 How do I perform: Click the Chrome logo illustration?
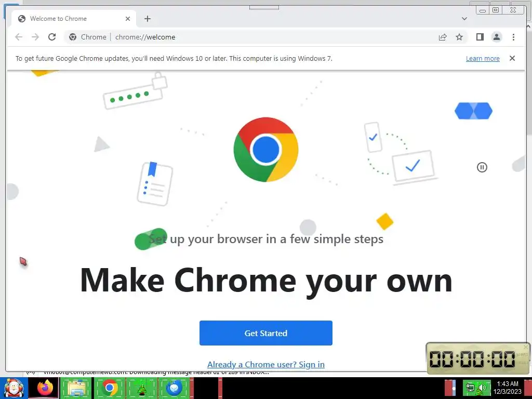[265, 149]
